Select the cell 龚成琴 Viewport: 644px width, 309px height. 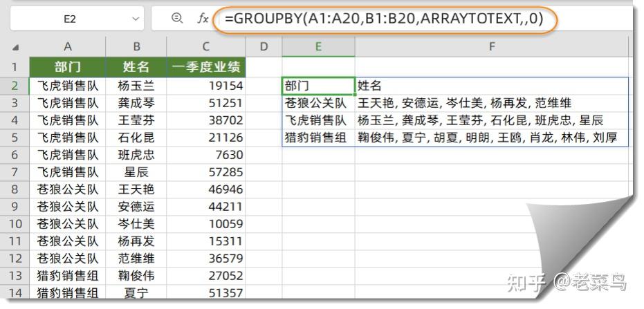pos(136,103)
